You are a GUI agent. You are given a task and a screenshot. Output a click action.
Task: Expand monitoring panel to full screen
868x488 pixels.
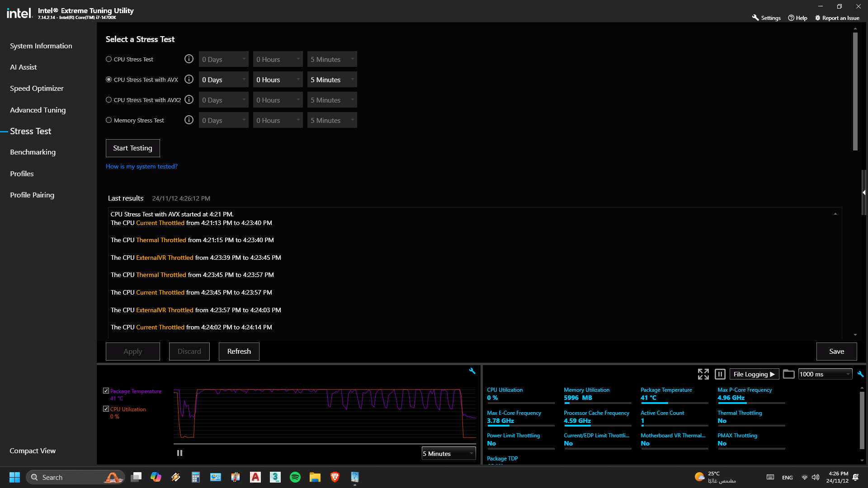pos(703,374)
